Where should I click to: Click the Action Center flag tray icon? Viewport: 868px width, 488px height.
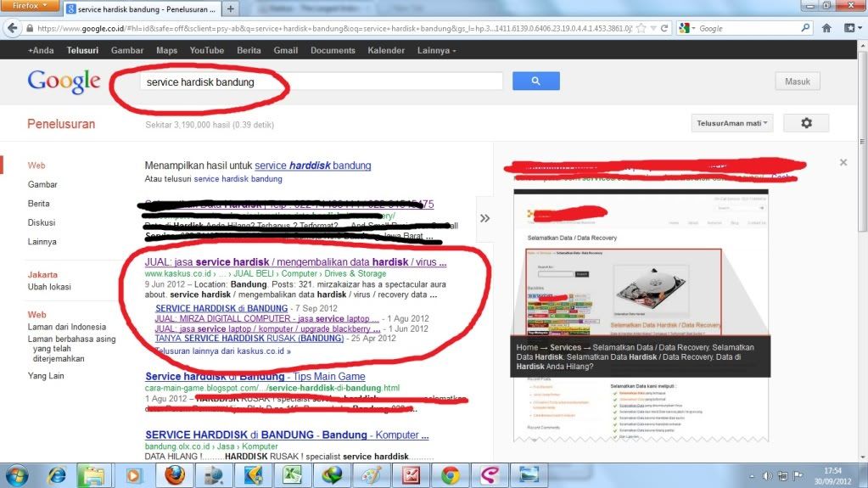pos(798,476)
